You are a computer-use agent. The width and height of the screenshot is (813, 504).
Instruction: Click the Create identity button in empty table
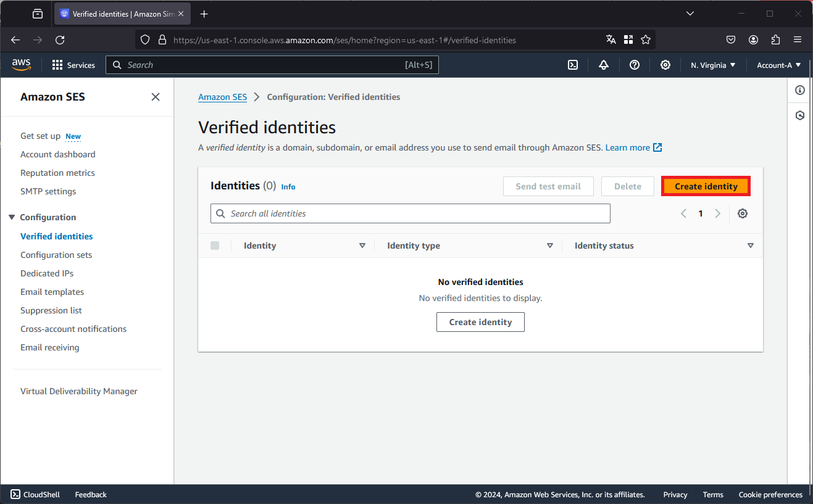point(480,322)
